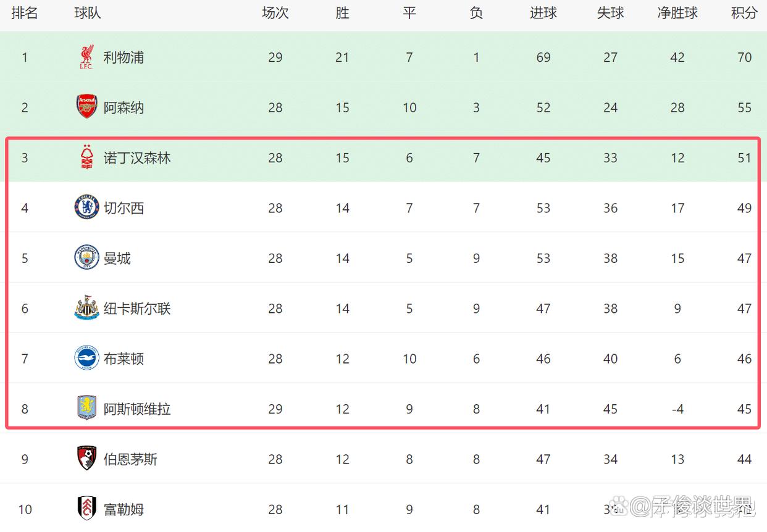Screen dimensions: 767x532
Task: Click the Arsenal club crest
Action: tap(86, 107)
